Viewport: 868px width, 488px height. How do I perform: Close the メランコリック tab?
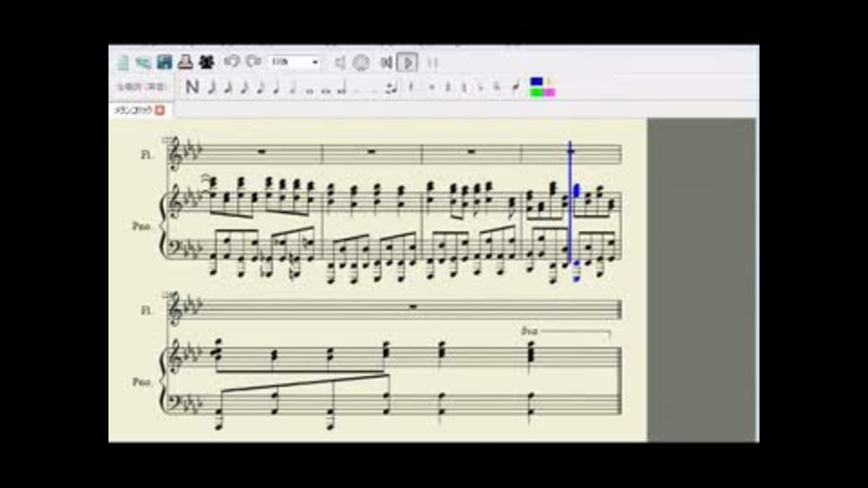(159, 110)
